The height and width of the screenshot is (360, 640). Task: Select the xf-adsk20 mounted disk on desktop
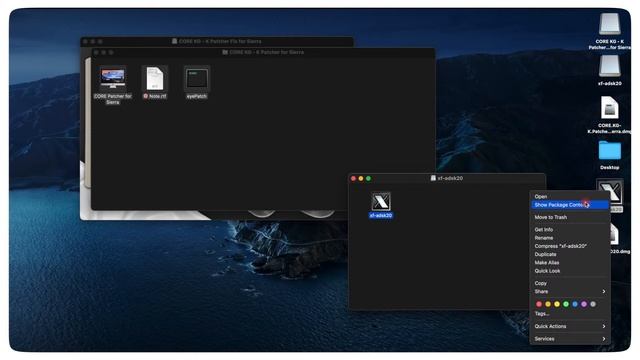tap(609, 66)
